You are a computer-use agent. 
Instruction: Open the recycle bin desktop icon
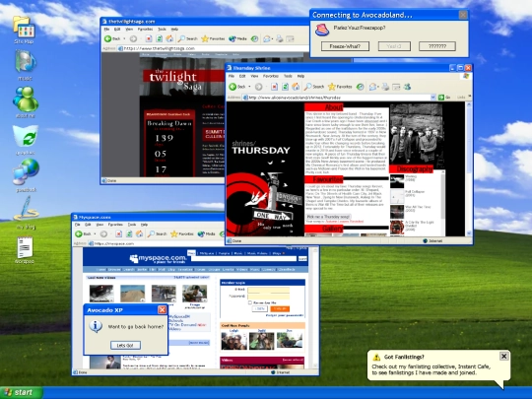(x=26, y=139)
